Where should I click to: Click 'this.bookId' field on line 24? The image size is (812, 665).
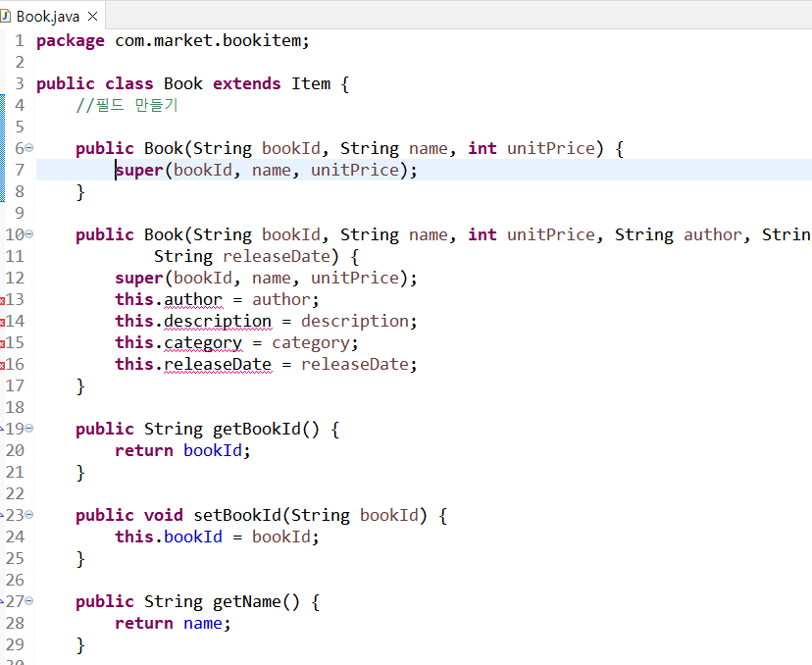[169, 537]
